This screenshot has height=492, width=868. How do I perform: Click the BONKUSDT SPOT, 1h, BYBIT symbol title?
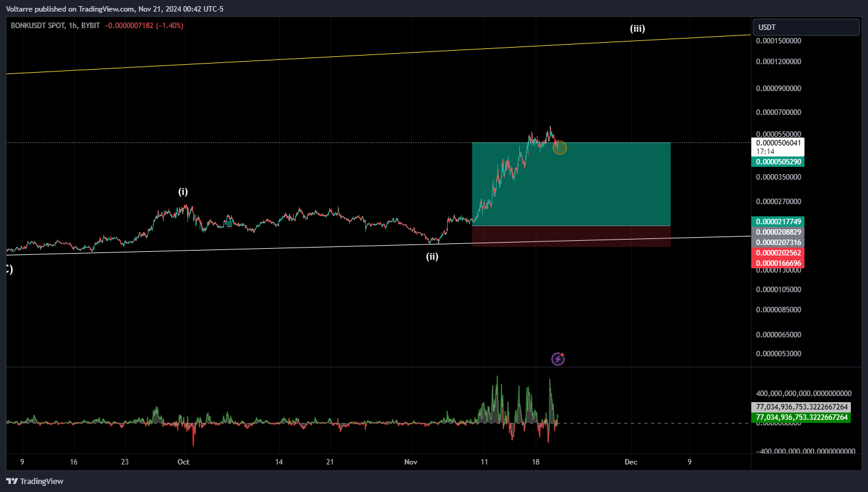point(55,26)
